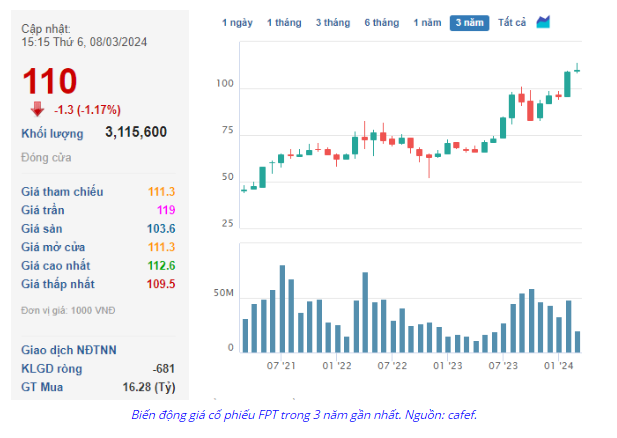Click the latest candlestick at chart's right edge
The height and width of the screenshot is (438, 617).
click(x=577, y=68)
